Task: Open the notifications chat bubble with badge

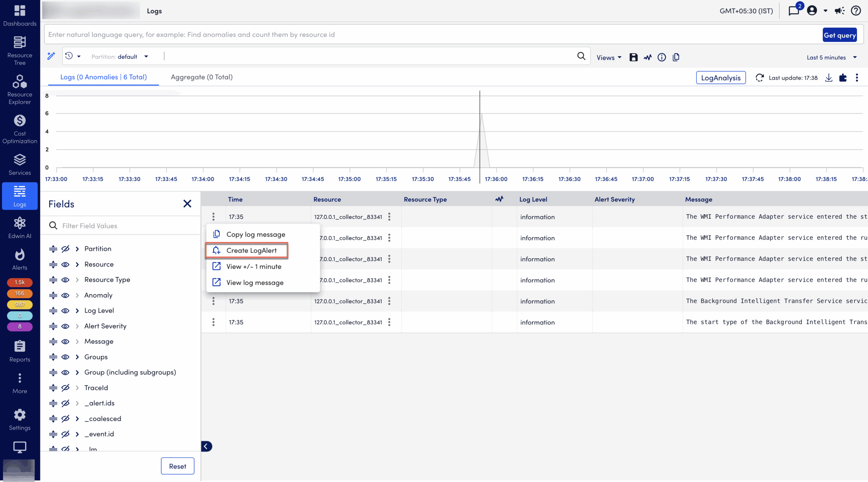Action: pyautogui.click(x=794, y=11)
